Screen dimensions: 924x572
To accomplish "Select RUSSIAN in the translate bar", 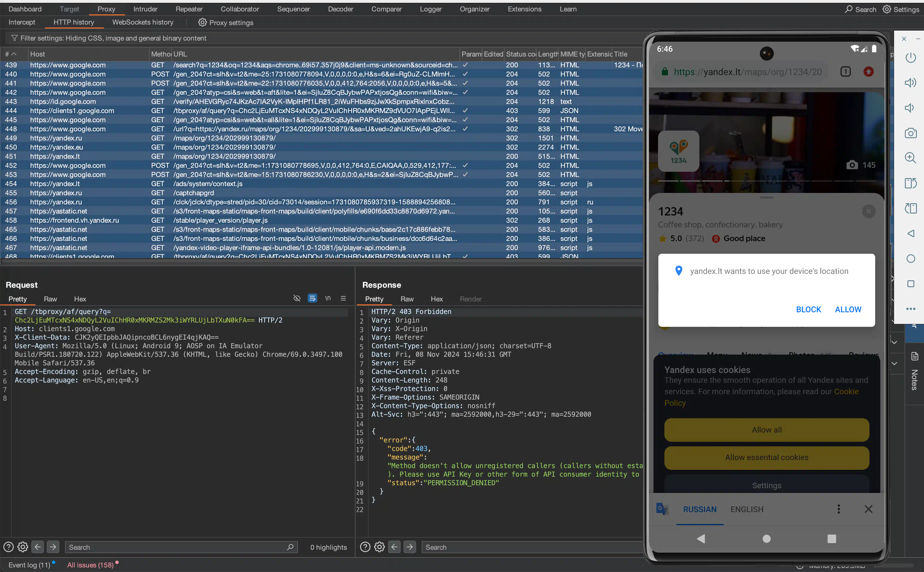I will tap(700, 509).
